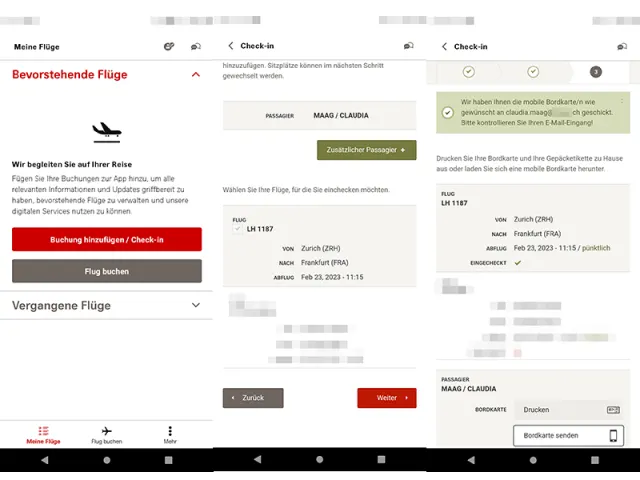The width and height of the screenshot is (640, 480).
Task: Add passenger via Zusätzlicher Passagier button
Action: tap(367, 150)
